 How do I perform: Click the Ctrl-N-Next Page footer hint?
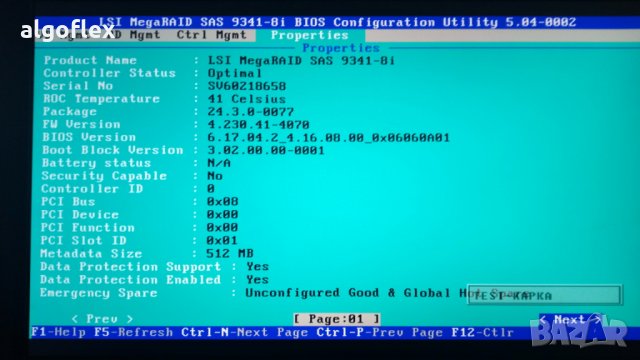245,332
